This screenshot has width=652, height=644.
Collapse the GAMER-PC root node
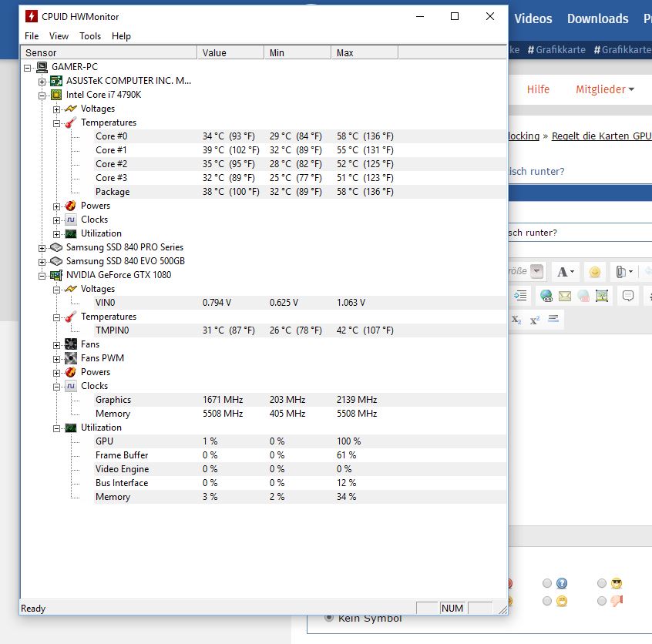tap(28, 68)
